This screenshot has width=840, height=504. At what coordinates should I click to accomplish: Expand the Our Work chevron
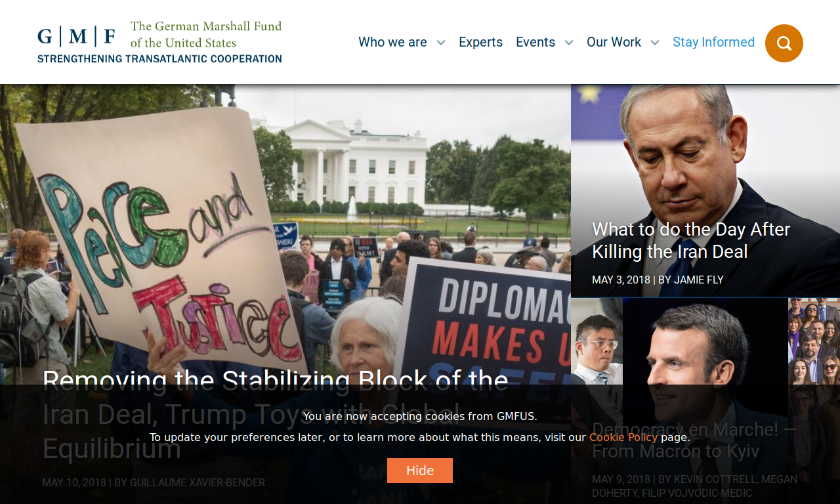tap(655, 43)
